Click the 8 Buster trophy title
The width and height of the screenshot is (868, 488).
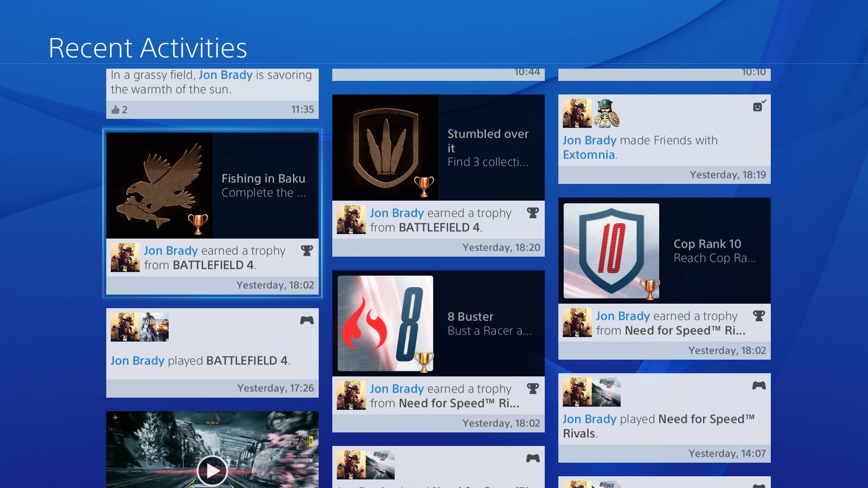[470, 317]
